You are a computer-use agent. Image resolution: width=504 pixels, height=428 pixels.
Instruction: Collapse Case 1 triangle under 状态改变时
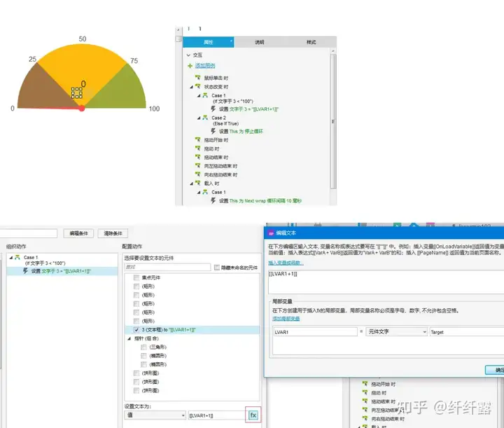click(199, 95)
